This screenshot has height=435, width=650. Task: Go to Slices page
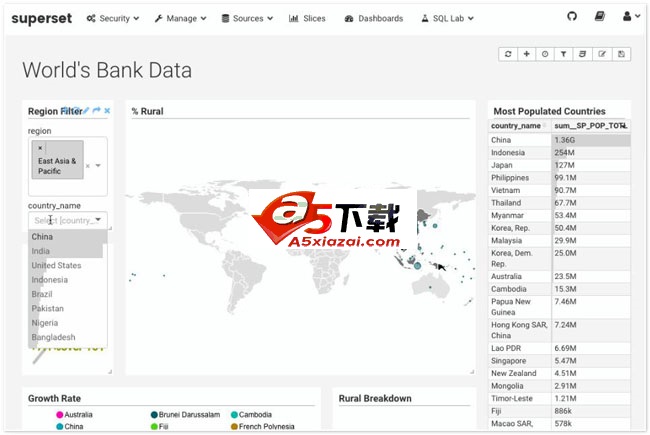(307, 18)
